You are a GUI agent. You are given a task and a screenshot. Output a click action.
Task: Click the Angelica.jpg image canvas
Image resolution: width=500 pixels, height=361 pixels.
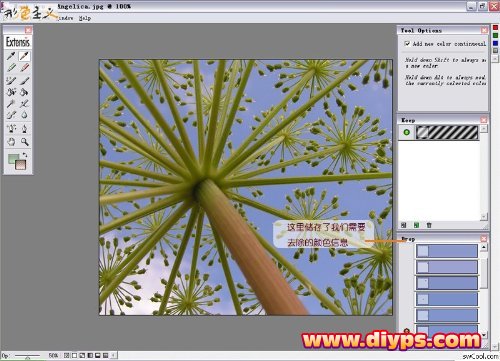(246, 187)
